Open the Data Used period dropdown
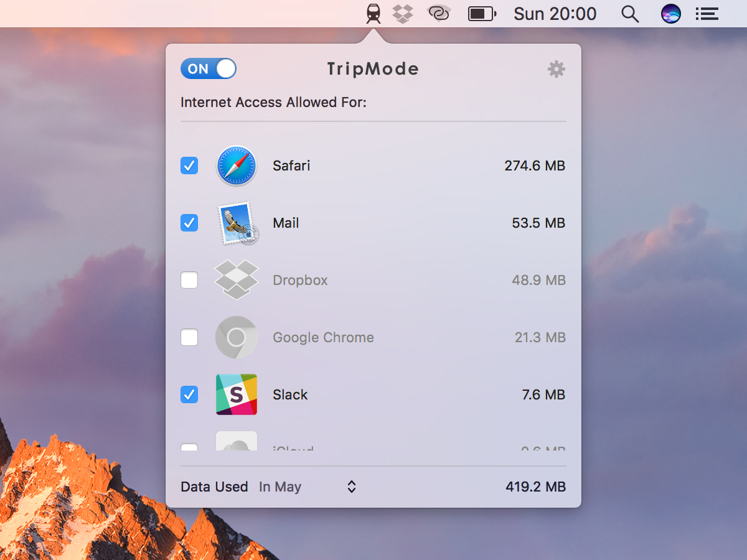Viewport: 747px width, 560px height. click(308, 487)
